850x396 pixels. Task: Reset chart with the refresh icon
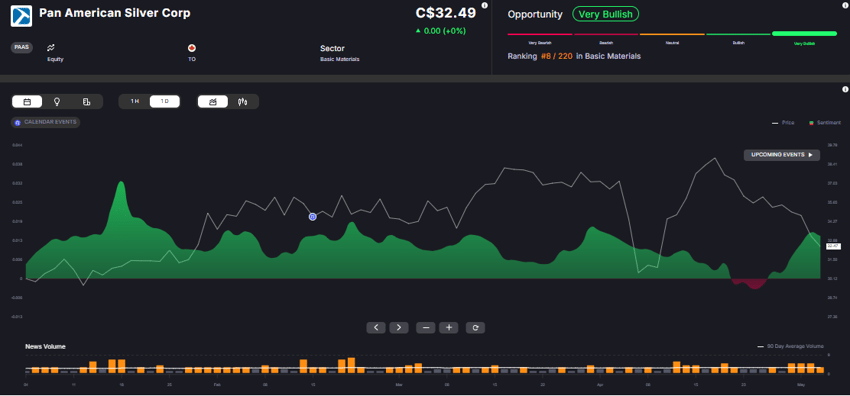[475, 327]
